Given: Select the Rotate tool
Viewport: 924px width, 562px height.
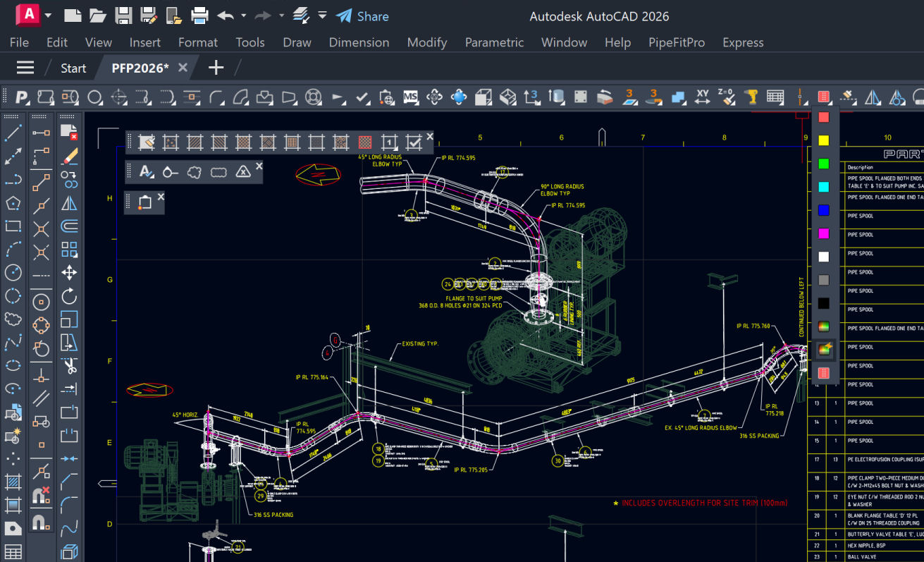Looking at the screenshot, I should [69, 295].
